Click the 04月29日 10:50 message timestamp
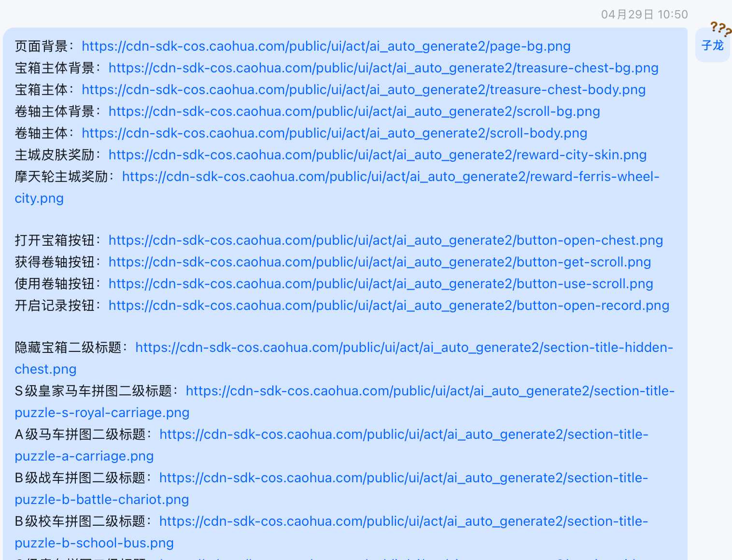The width and height of the screenshot is (732, 560). 644,14
